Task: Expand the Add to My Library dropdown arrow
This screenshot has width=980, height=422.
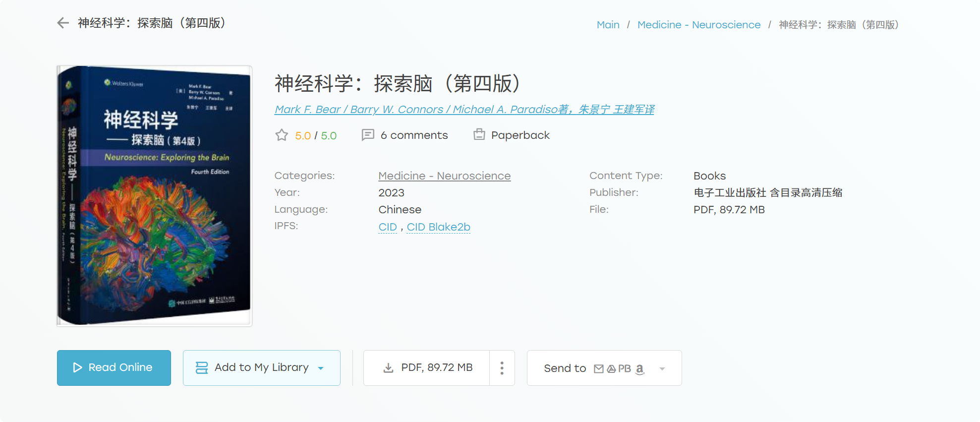Action: (321, 368)
